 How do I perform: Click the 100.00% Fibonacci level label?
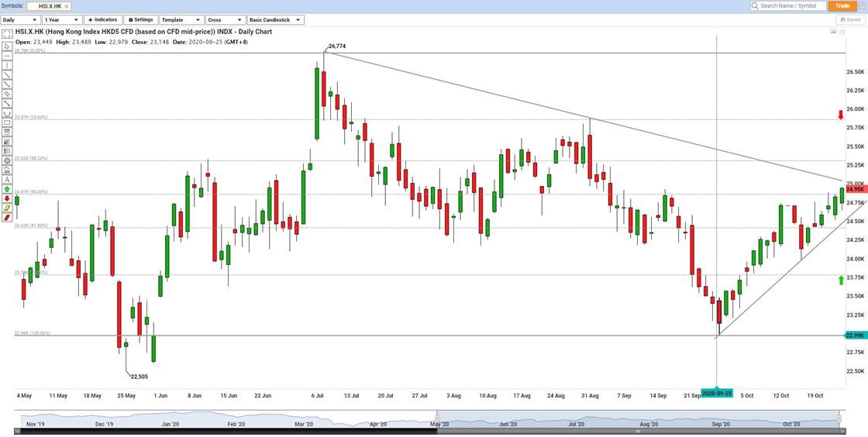(32, 333)
